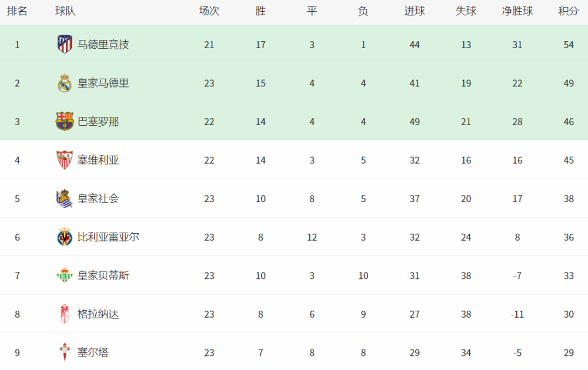Viewport: 588px width, 370px height.
Task: Click the 塞尔塔 team name
Action: [x=93, y=352]
